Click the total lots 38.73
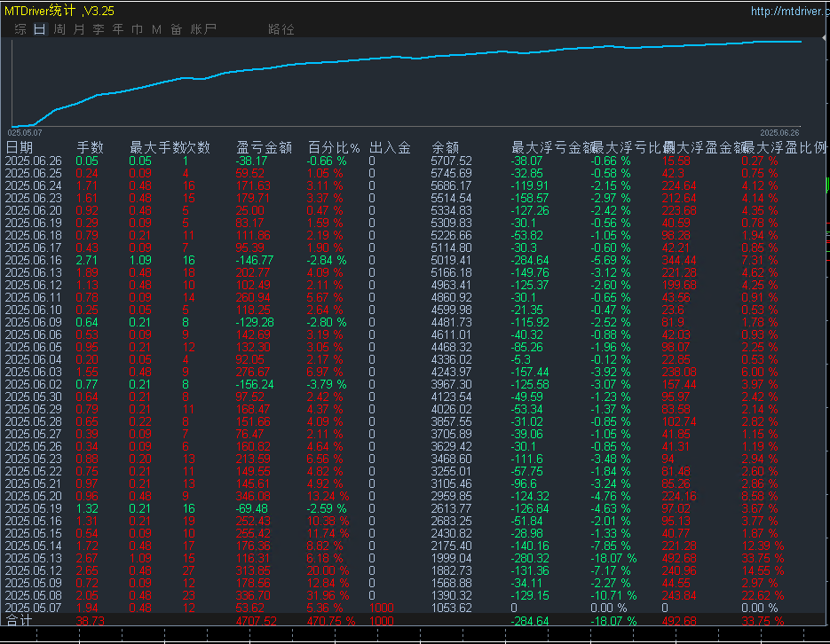 point(90,621)
